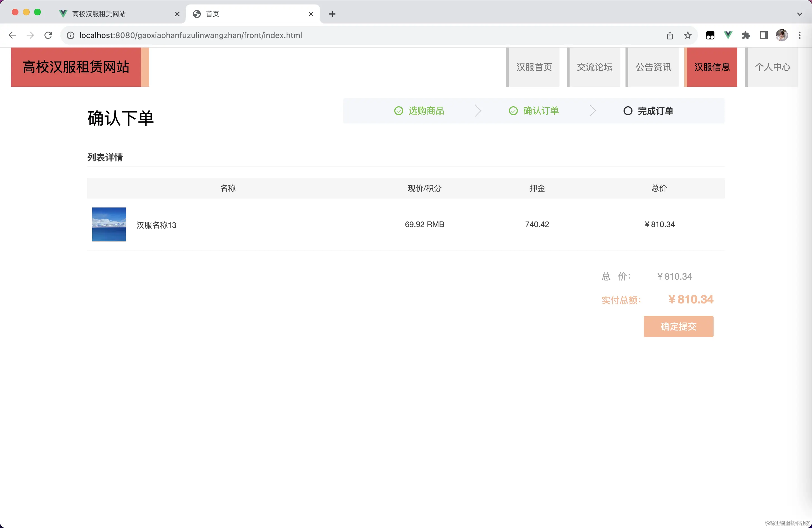Bookmark the page with the star icon
The image size is (812, 528).
point(688,35)
